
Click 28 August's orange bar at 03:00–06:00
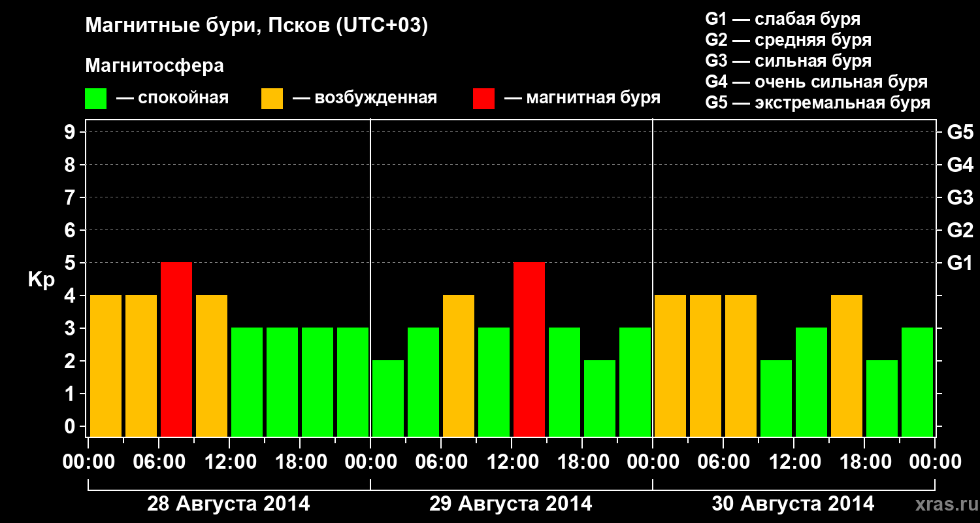coord(141,365)
